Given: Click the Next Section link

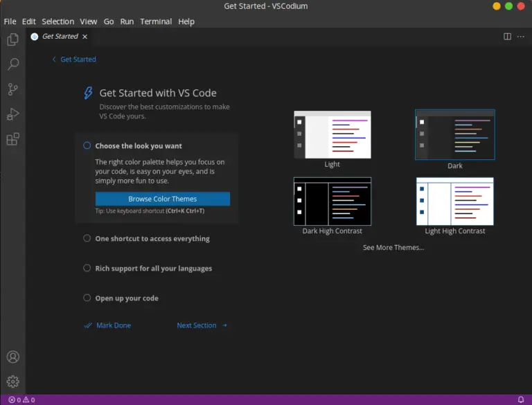Looking at the screenshot, I should point(202,325).
